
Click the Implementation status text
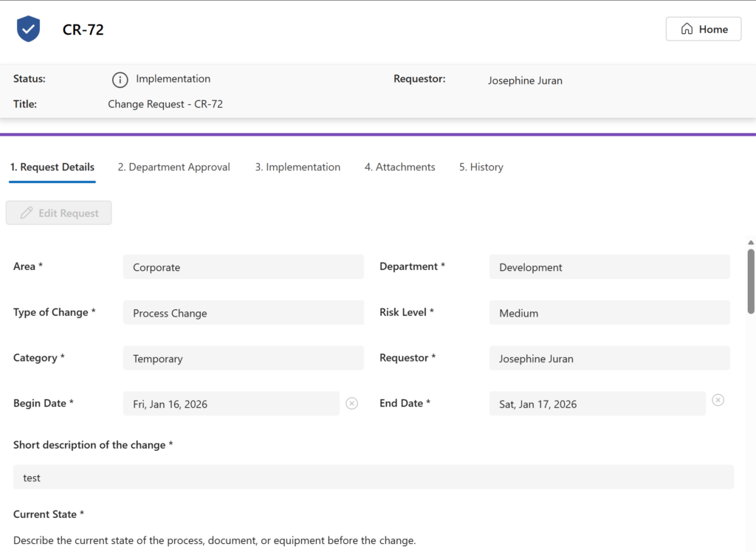pos(173,78)
